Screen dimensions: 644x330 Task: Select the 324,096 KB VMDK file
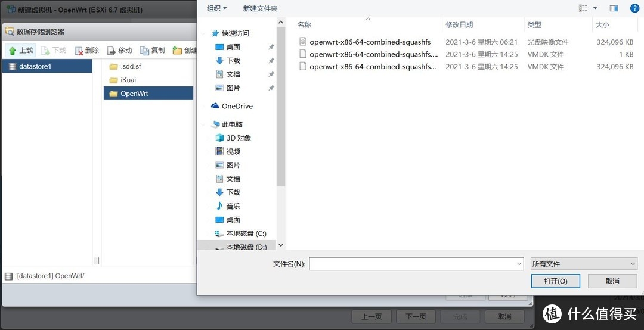pyautogui.click(x=466, y=67)
